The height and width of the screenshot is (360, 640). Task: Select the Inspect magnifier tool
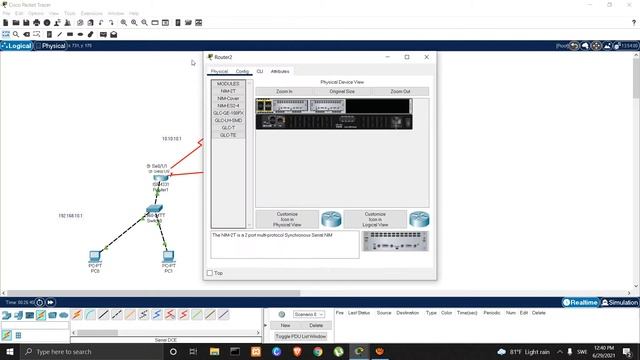click(16, 35)
